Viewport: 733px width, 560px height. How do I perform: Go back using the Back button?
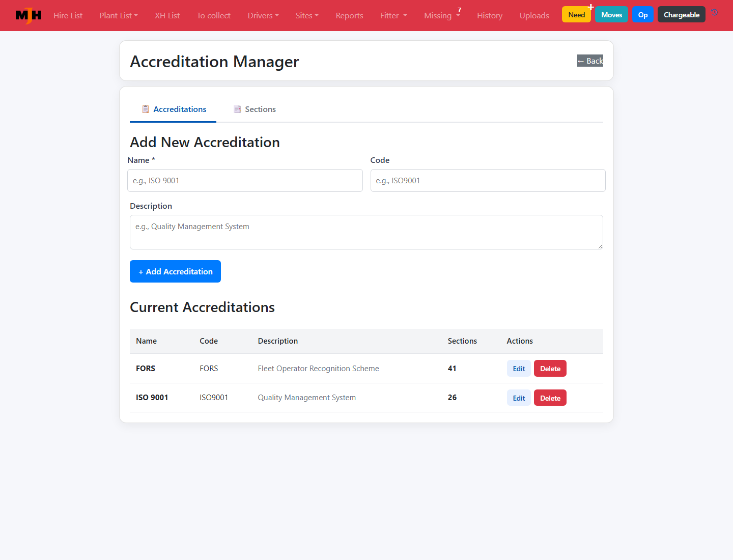pos(590,61)
